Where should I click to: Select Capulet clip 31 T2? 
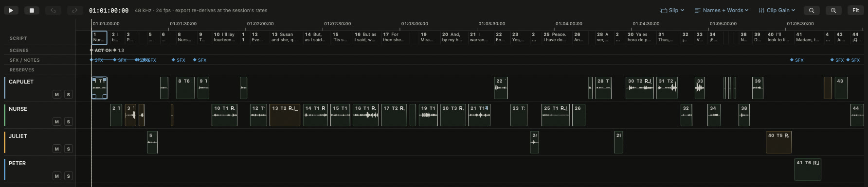pyautogui.click(x=667, y=88)
